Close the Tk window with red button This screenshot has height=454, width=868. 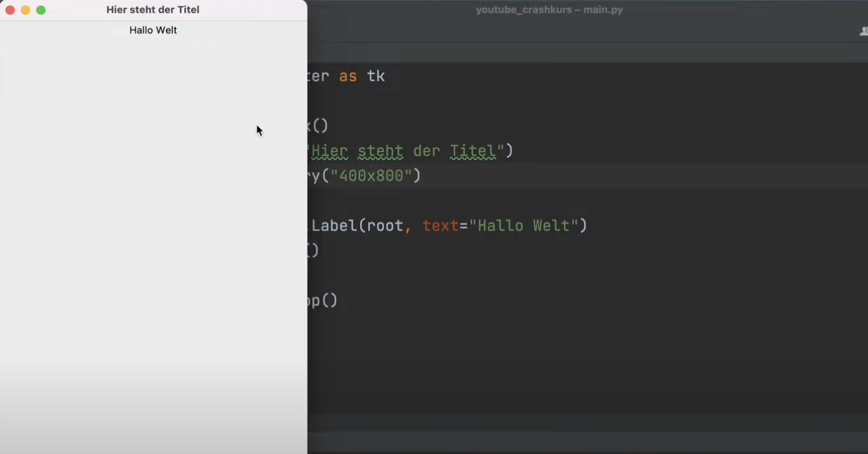pos(10,10)
